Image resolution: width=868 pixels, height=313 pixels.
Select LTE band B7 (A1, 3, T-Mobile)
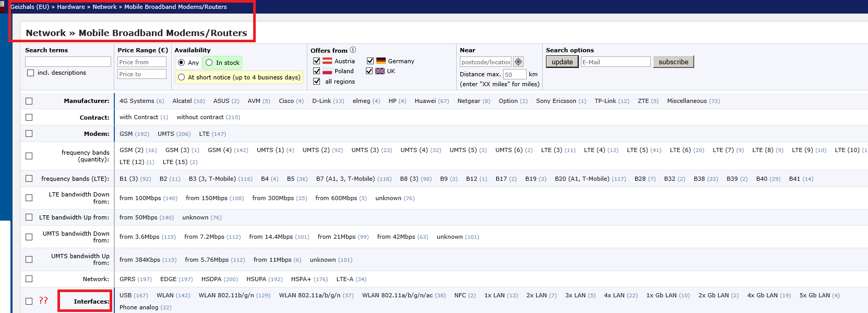tap(346, 179)
